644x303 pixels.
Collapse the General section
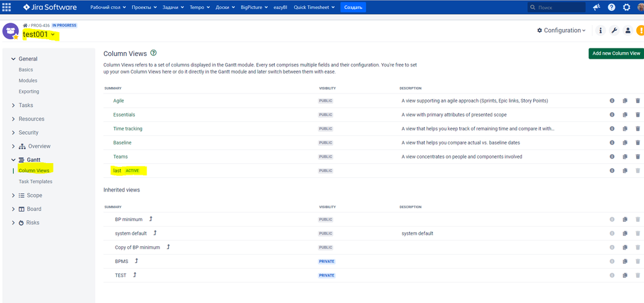14,59
